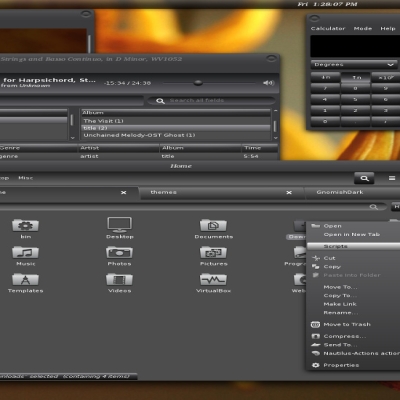
Task: Open the Music folder icon
Action: (25, 253)
